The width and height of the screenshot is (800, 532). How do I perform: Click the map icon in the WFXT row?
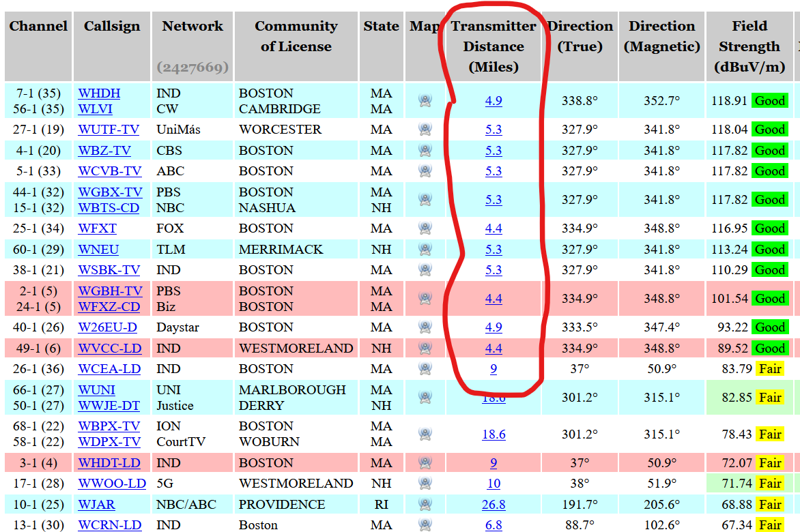[425, 228]
